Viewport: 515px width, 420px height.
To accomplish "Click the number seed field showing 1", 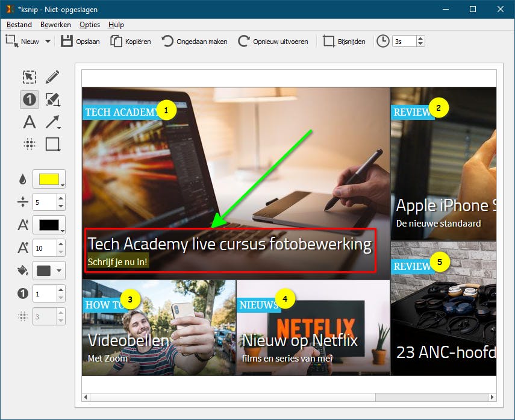I will click(45, 294).
